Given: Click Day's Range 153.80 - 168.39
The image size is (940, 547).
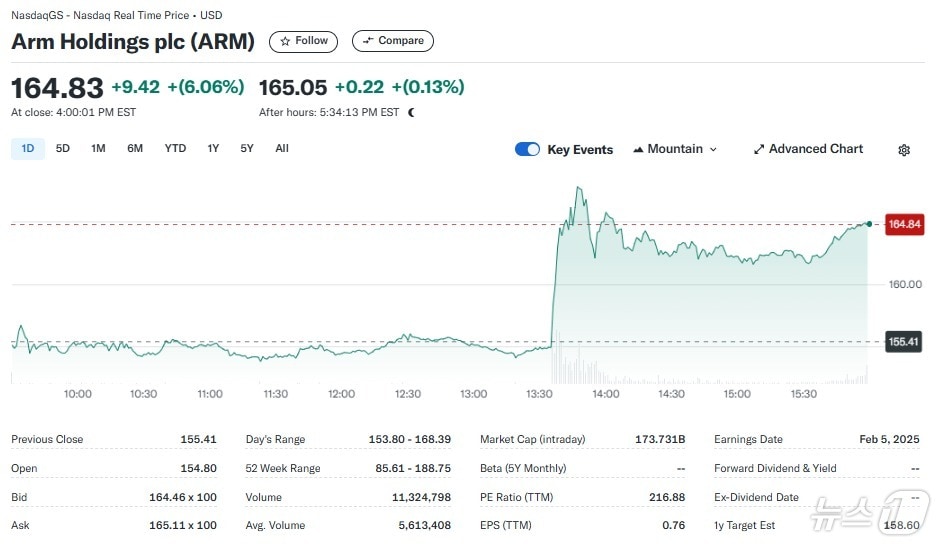Looking at the screenshot, I should coord(409,439).
